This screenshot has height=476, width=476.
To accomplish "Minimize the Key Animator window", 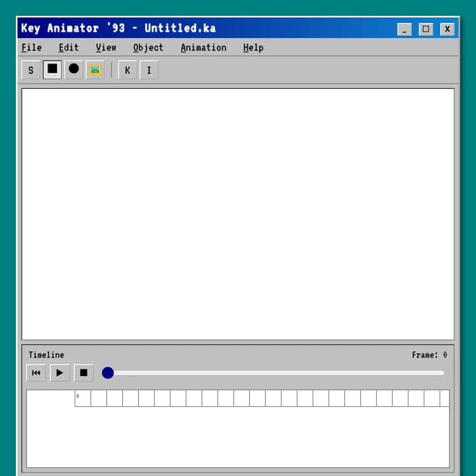I will [405, 29].
